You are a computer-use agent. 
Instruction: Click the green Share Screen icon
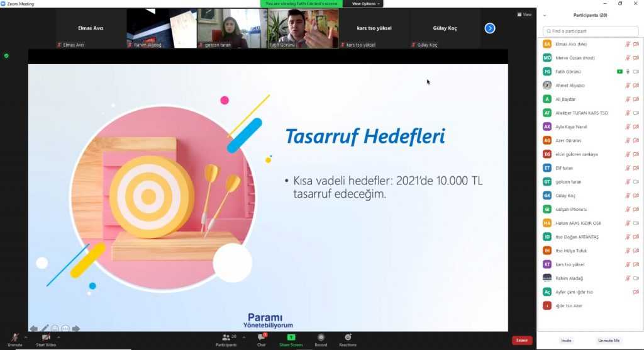(291, 338)
